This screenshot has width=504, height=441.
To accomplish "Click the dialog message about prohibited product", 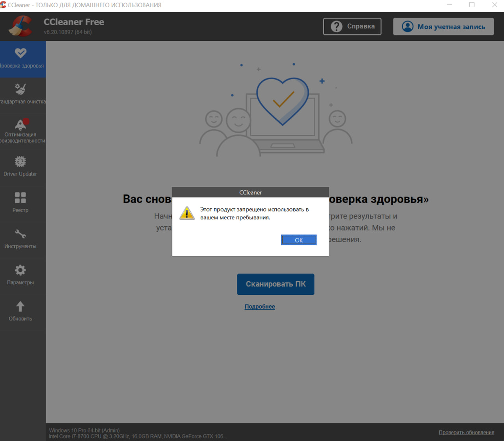I will 255,213.
